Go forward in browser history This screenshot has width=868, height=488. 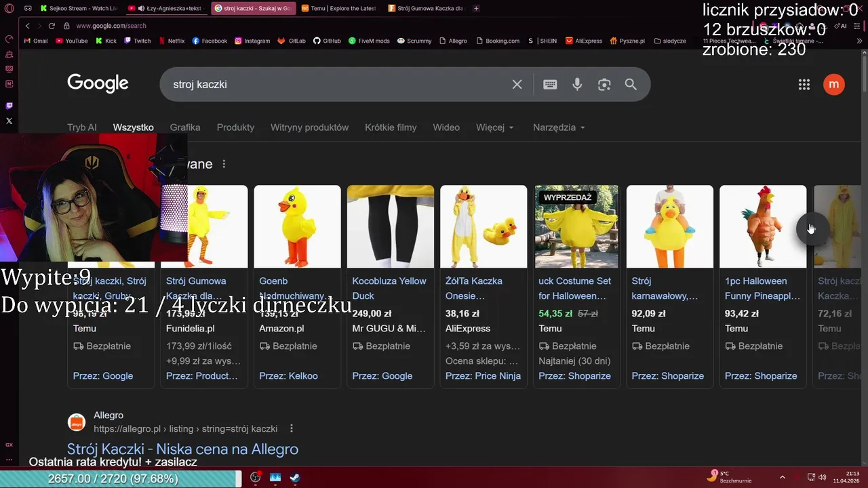[x=39, y=26]
